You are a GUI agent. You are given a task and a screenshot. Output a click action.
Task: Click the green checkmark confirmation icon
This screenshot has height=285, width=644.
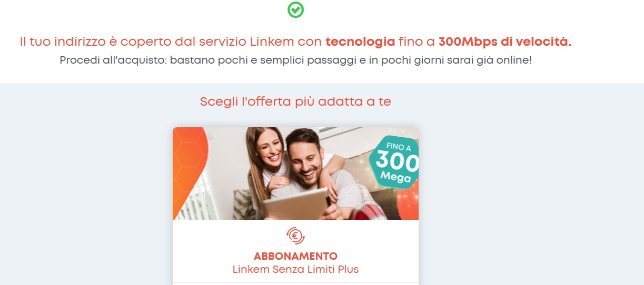(296, 9)
